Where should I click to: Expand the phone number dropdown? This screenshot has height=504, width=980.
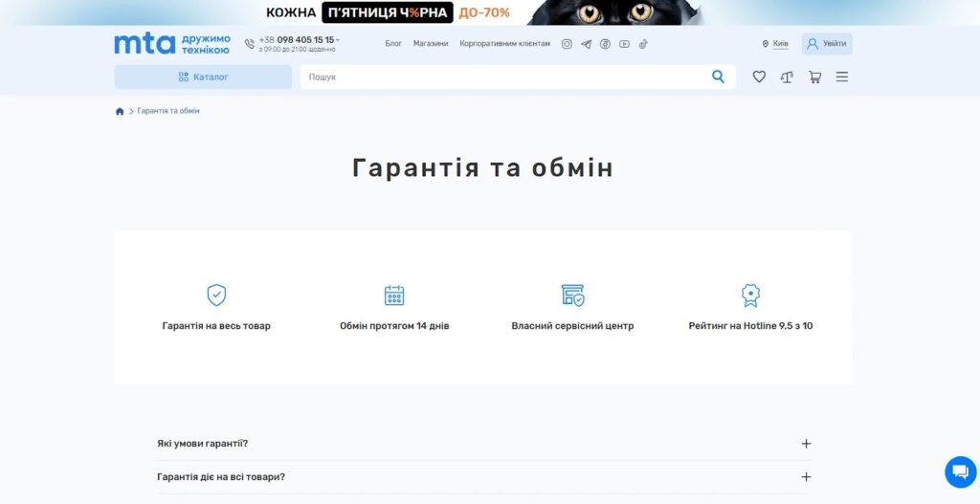point(338,40)
